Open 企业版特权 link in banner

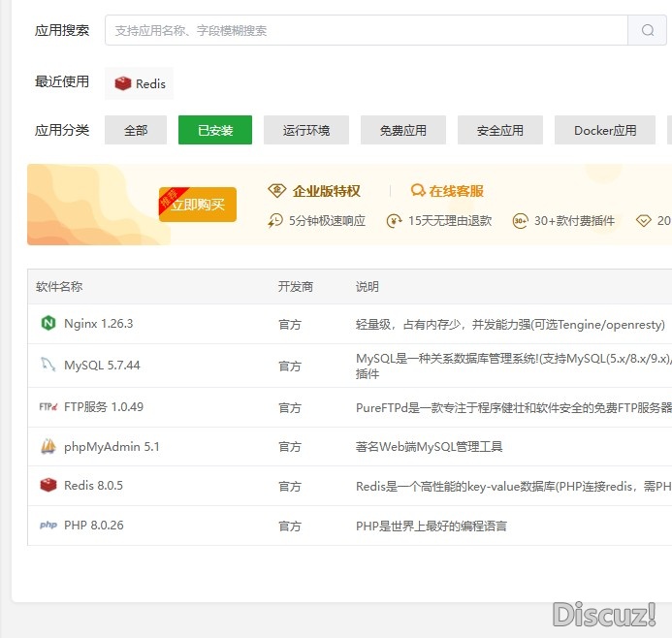(326, 191)
